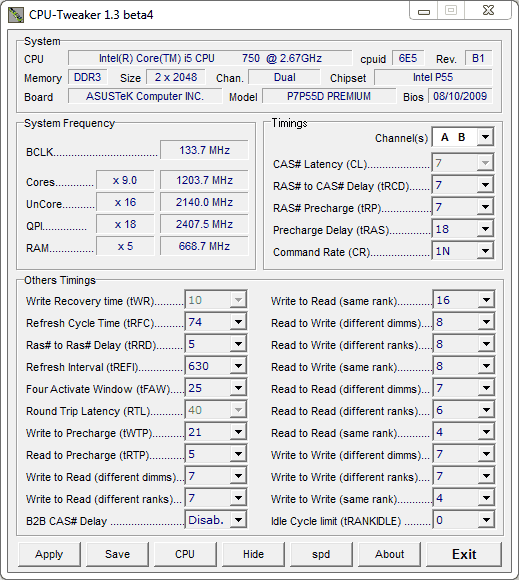Image resolution: width=519 pixels, height=580 pixels.
Task: Click the About button
Action: click(389, 554)
